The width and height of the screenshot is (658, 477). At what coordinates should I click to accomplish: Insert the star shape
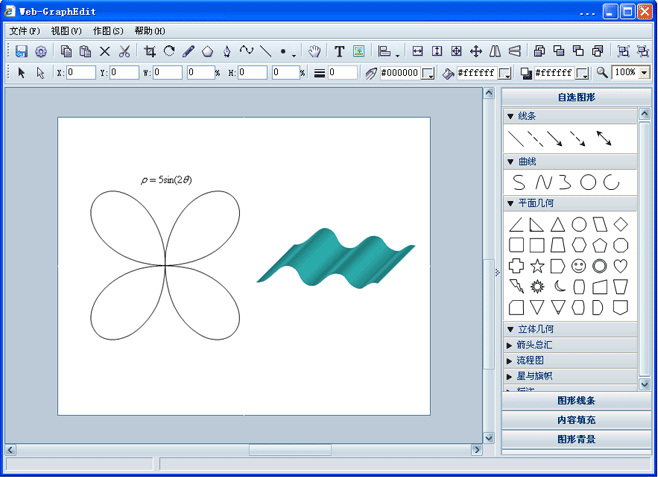(537, 266)
